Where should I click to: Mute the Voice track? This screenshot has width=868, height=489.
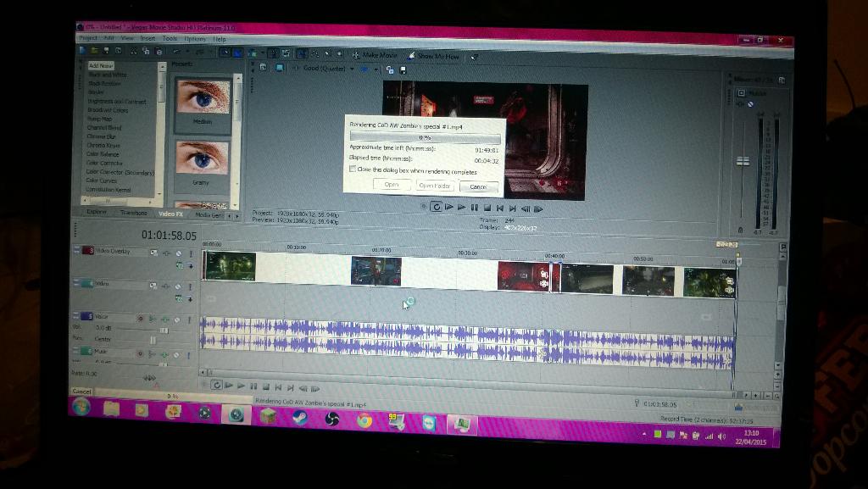pos(176,320)
